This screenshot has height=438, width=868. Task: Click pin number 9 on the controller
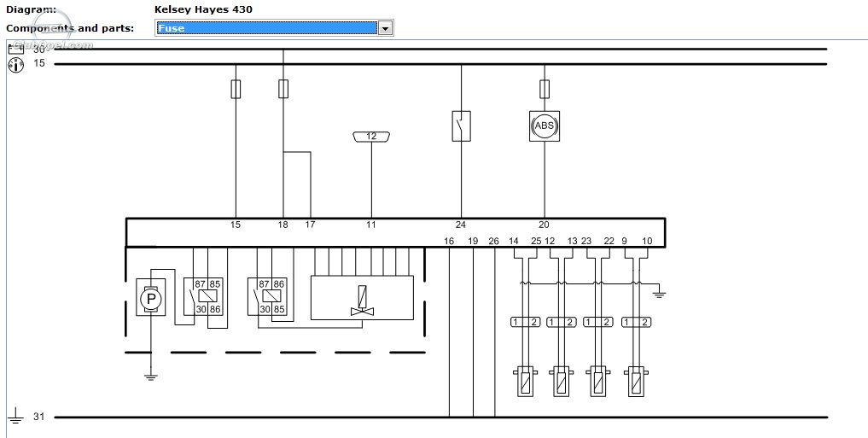click(x=625, y=241)
